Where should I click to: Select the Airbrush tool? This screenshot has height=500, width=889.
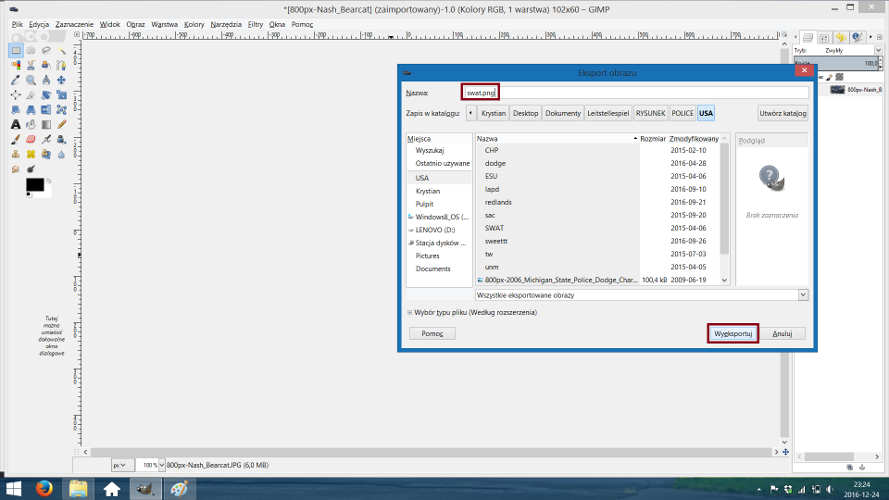click(x=46, y=139)
